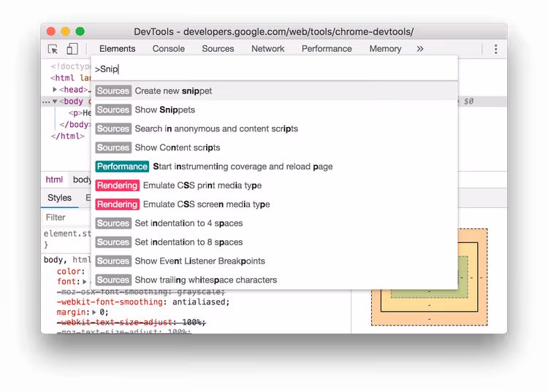Click the color property name
The width and height of the screenshot is (548, 392).
(x=69, y=272)
